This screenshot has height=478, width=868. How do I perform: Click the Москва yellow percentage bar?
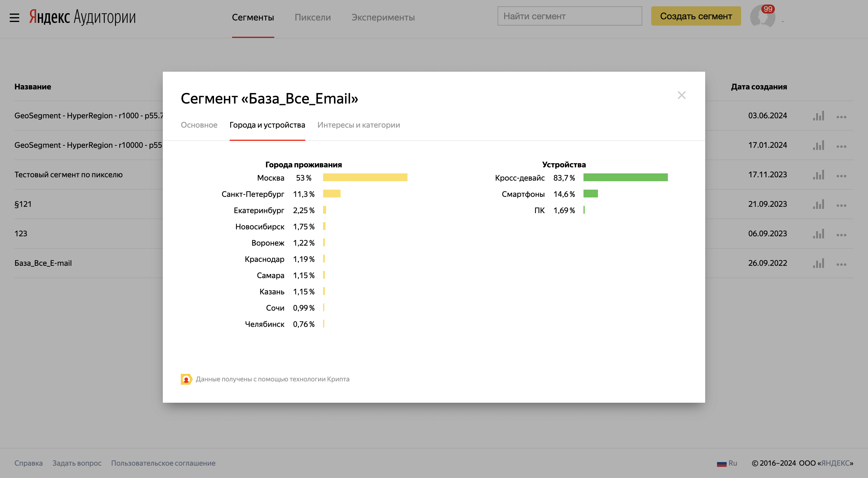pyautogui.click(x=365, y=177)
